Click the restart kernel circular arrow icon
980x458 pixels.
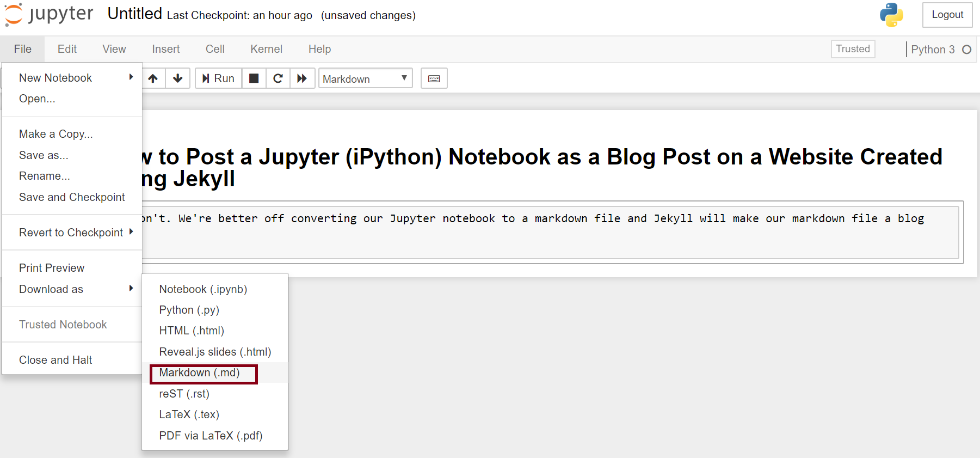(x=278, y=78)
